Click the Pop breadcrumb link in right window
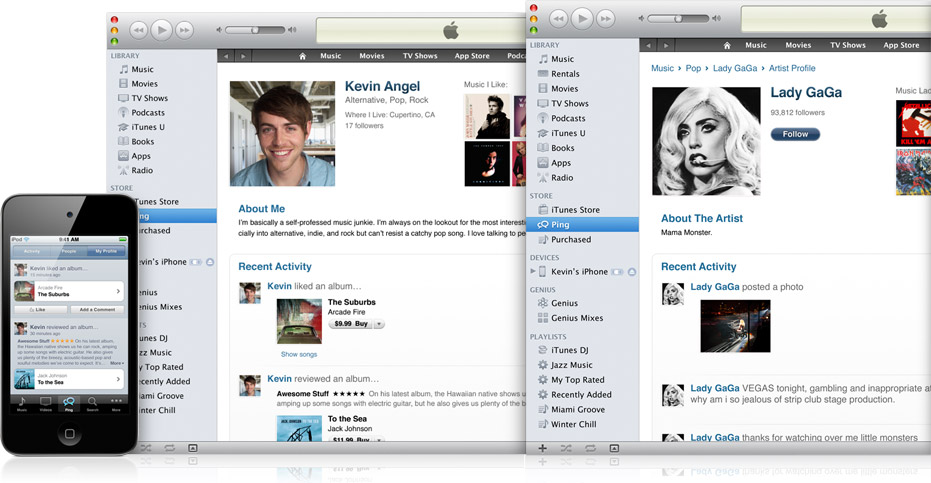Screen dimensions: 931x483 [693, 68]
